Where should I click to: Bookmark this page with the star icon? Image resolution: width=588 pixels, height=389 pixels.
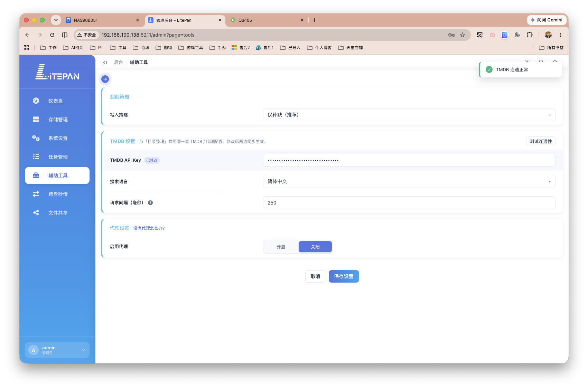coord(463,35)
